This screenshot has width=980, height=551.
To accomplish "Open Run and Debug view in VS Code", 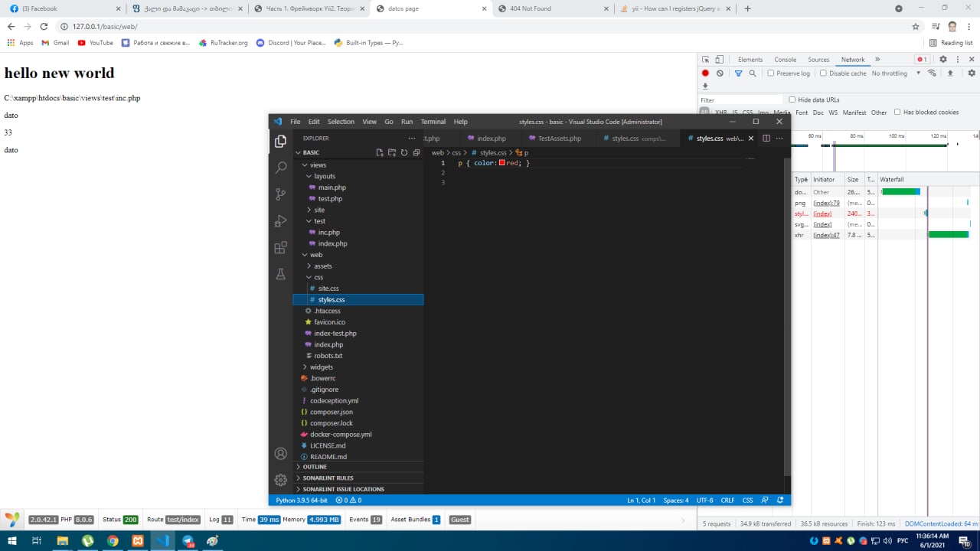I will [280, 221].
